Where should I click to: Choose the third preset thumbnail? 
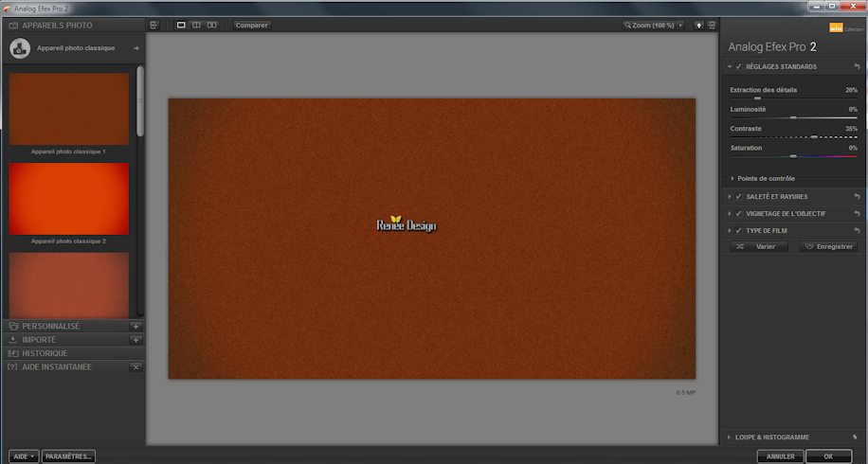pyautogui.click(x=69, y=285)
